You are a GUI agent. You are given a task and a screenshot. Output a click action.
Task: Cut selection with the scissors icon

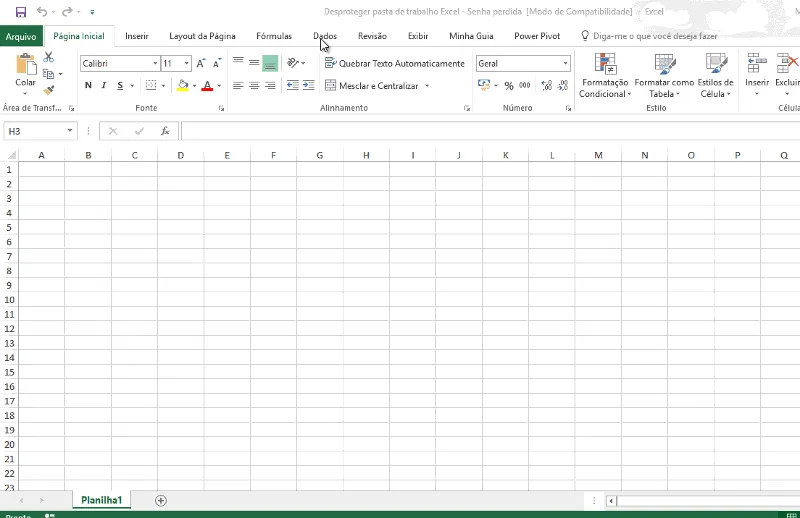[48, 57]
